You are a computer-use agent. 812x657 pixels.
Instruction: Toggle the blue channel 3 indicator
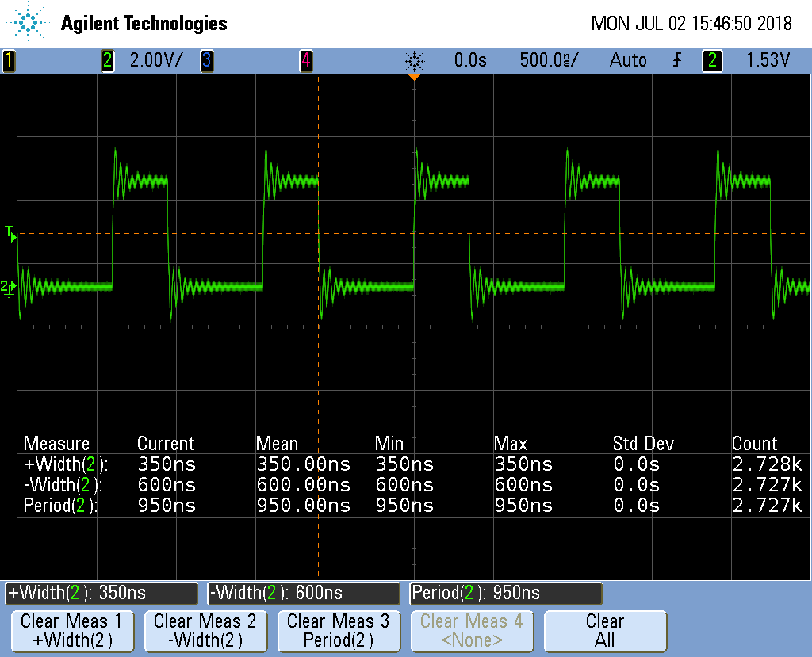[x=206, y=60]
